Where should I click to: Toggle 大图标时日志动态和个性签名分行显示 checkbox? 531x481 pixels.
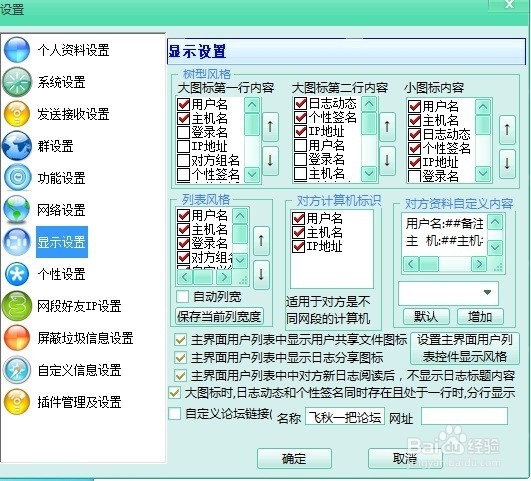[x=174, y=393]
